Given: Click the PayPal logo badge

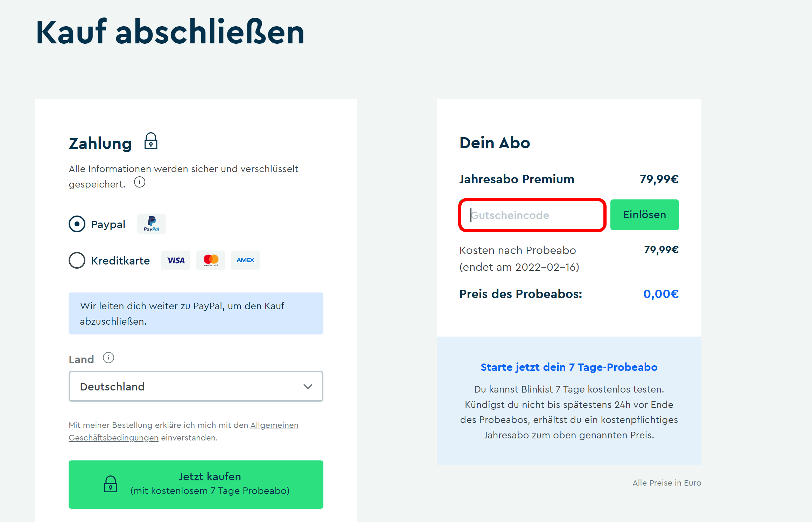Looking at the screenshot, I should 152,224.
